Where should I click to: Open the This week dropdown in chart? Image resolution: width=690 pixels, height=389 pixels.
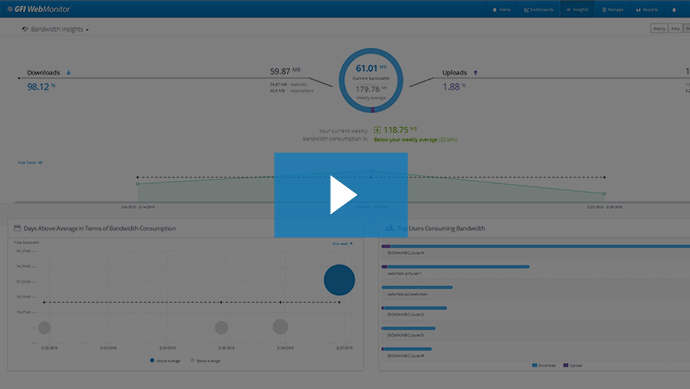(x=342, y=243)
